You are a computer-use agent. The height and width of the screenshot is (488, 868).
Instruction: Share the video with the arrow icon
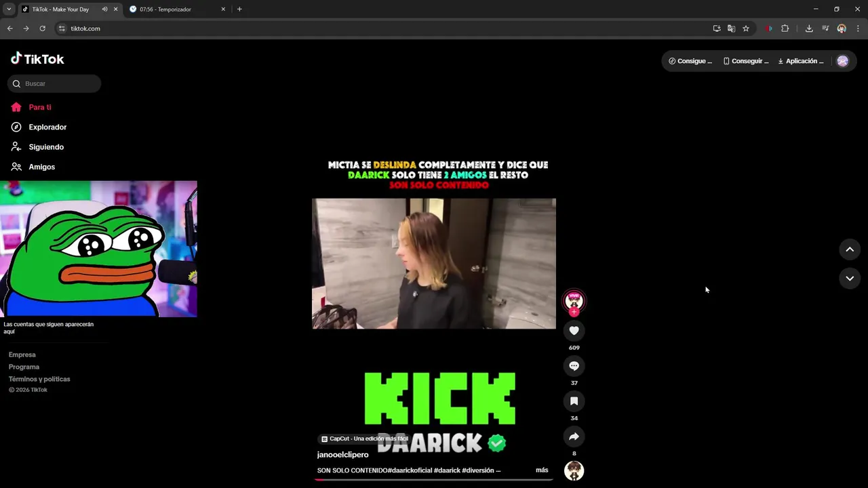[574, 436]
